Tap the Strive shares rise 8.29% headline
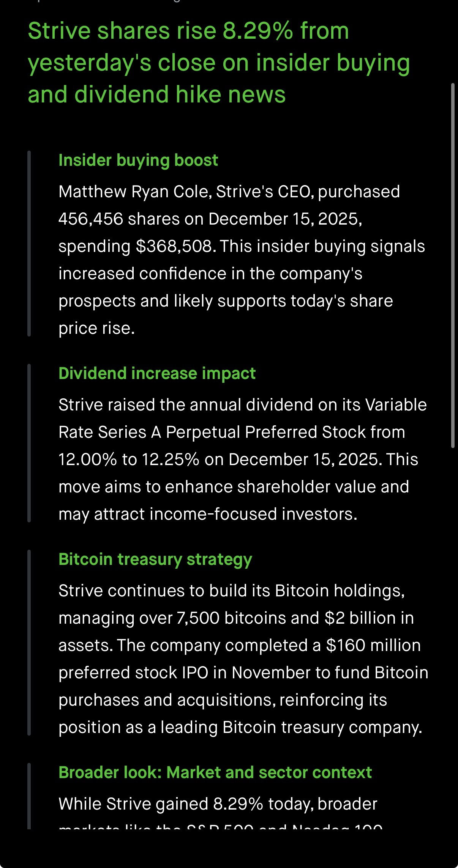Viewport: 458px width, 868px height. click(218, 63)
